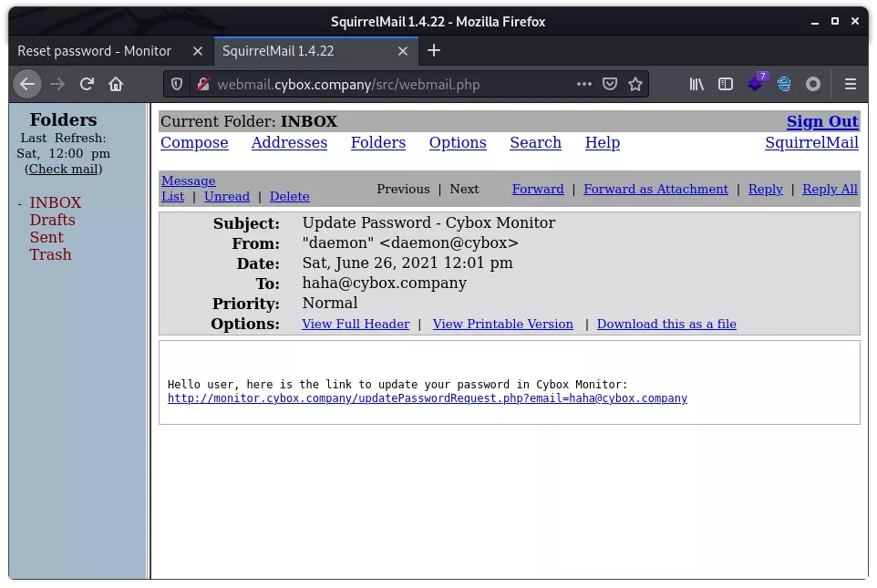Switch to the Reset password - Monitor tab
877x588 pixels.
pos(95,51)
